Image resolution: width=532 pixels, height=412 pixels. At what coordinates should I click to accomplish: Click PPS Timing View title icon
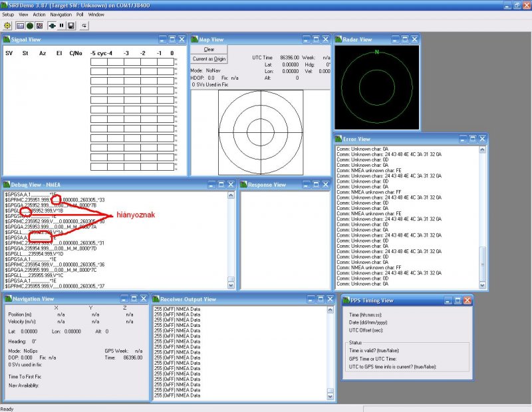coord(346,300)
